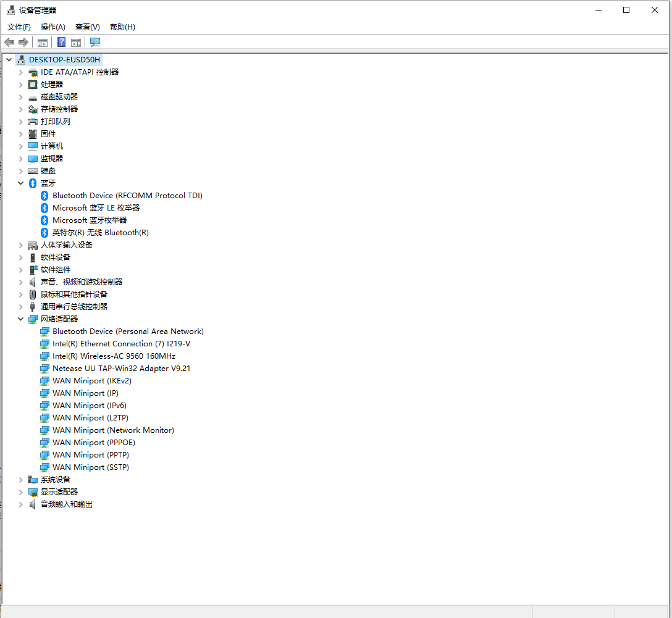Screen dimensions: 672x618
Task: Select WAN Miniport (PPPOE)
Action: click(93, 443)
